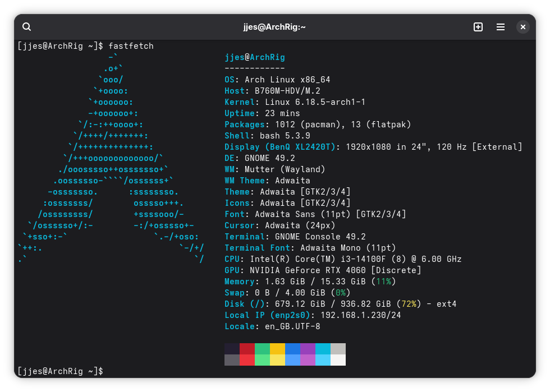Click the bright cyan swatch in bottom row
Screen dimensions: 550x392
click(x=323, y=360)
